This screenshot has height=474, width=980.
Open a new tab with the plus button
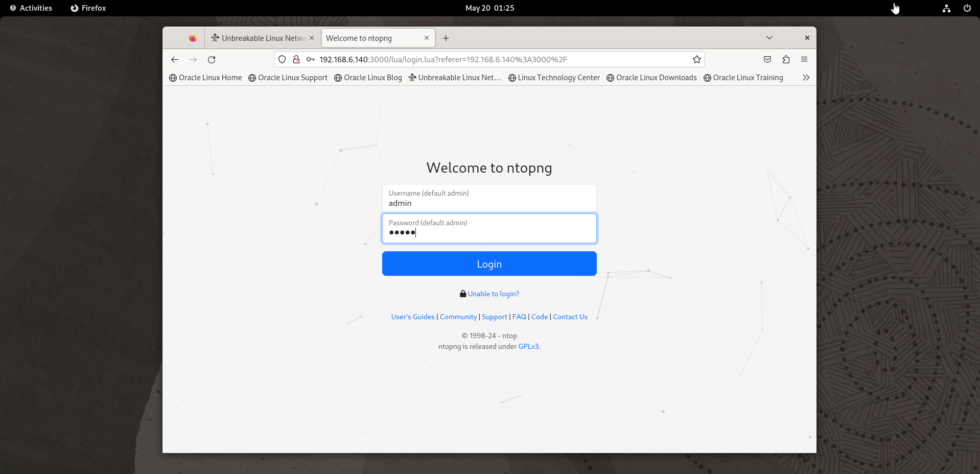446,38
